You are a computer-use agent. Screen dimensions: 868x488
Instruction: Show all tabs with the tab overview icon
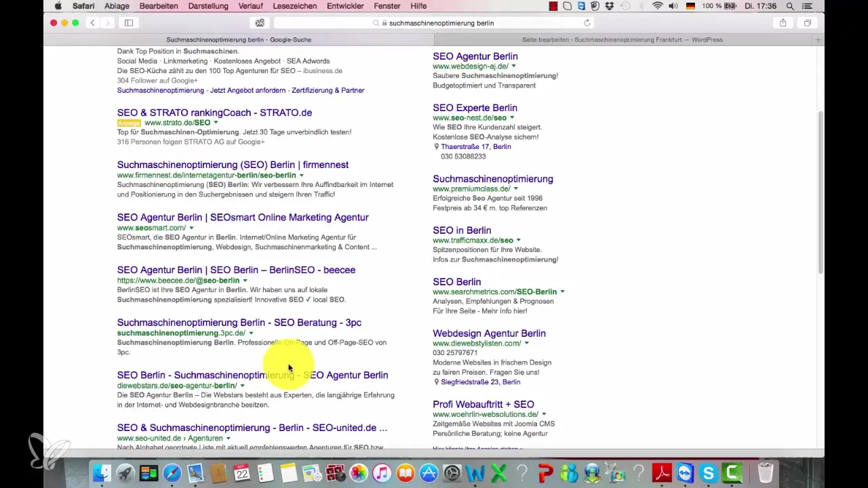click(x=808, y=22)
